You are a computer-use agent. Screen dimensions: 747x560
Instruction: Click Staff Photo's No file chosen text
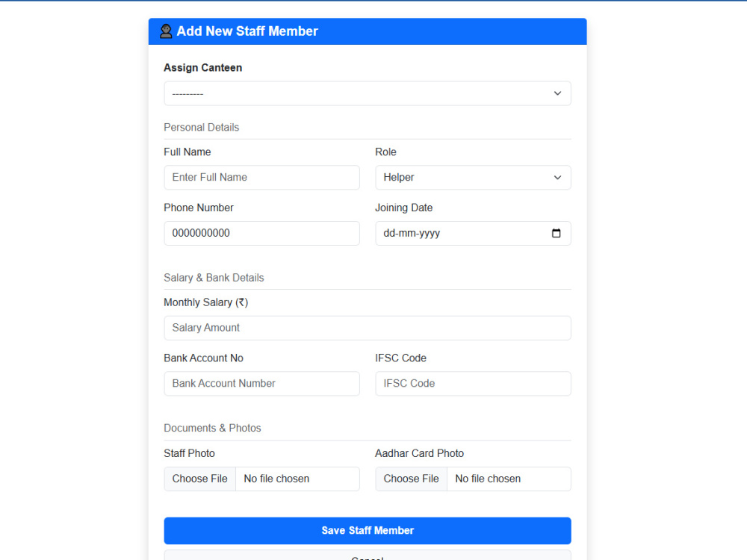(x=276, y=479)
